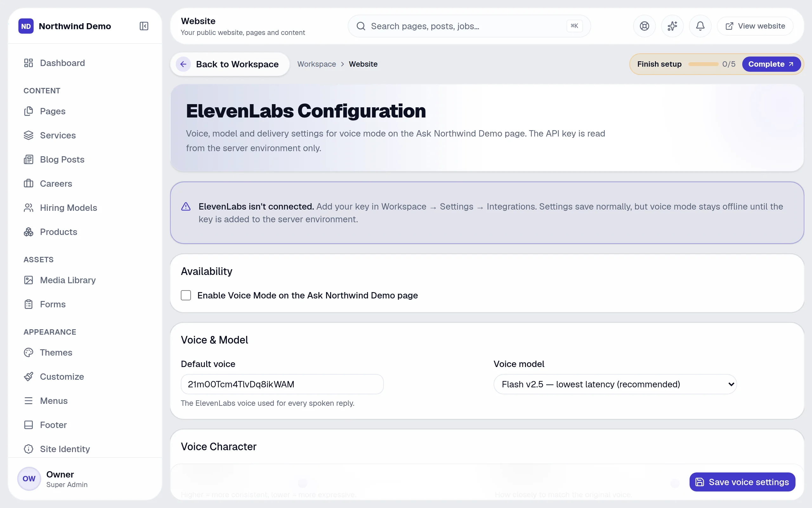Open notifications bell icon

point(700,26)
